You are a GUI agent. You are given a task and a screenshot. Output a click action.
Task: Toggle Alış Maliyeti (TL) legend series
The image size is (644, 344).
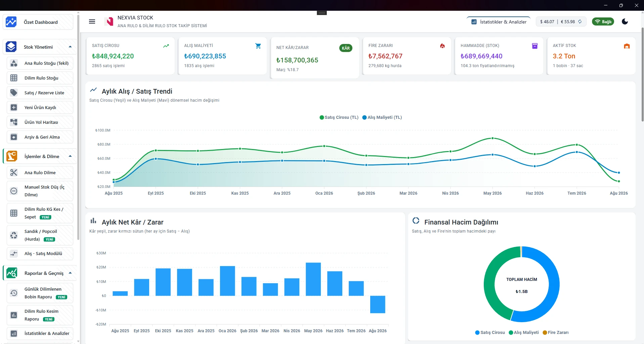(382, 117)
